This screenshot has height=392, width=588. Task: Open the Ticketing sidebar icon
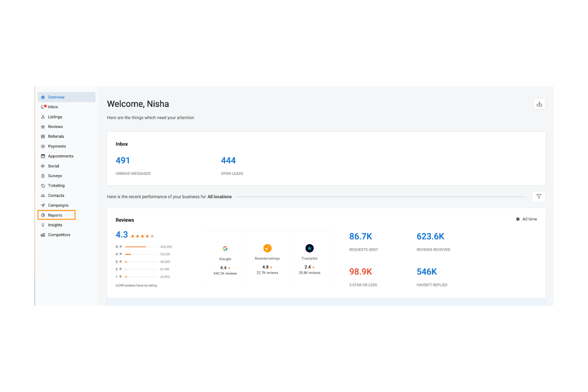[43, 185]
